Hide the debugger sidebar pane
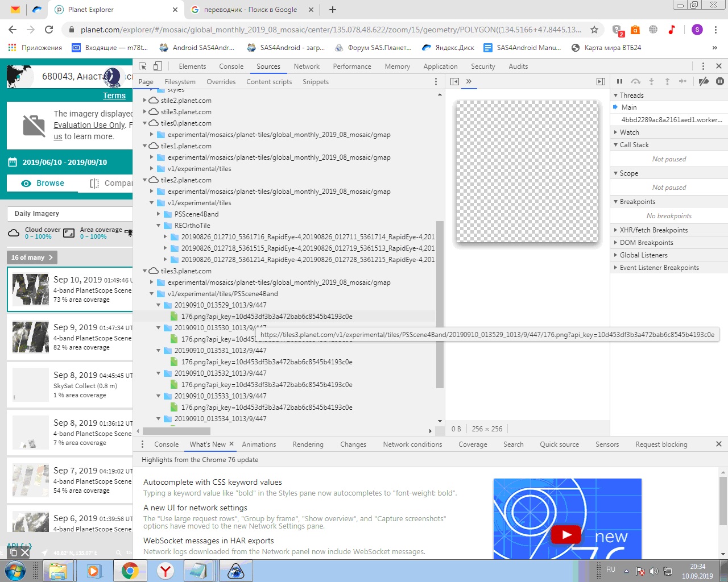The height and width of the screenshot is (582, 728). click(x=601, y=81)
